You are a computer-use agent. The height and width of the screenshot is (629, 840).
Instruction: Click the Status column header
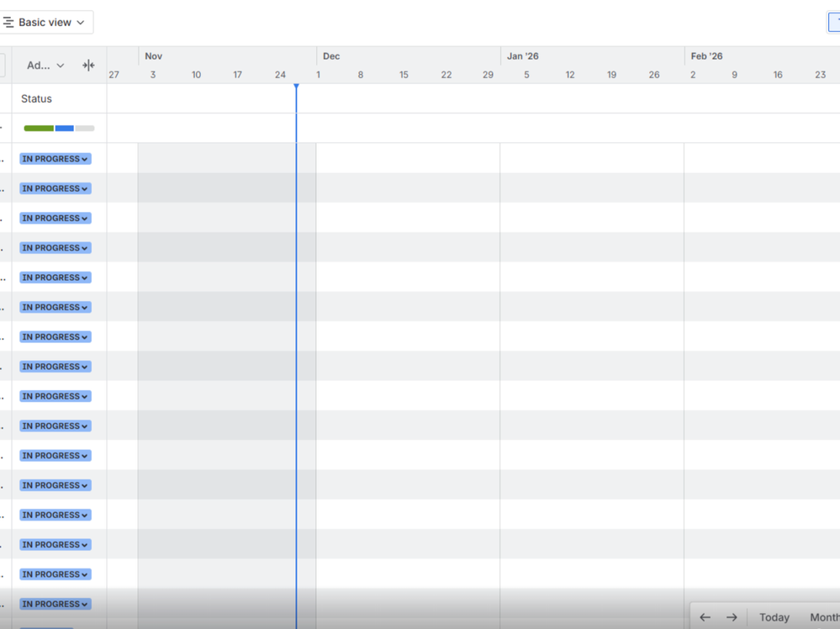pyautogui.click(x=36, y=98)
